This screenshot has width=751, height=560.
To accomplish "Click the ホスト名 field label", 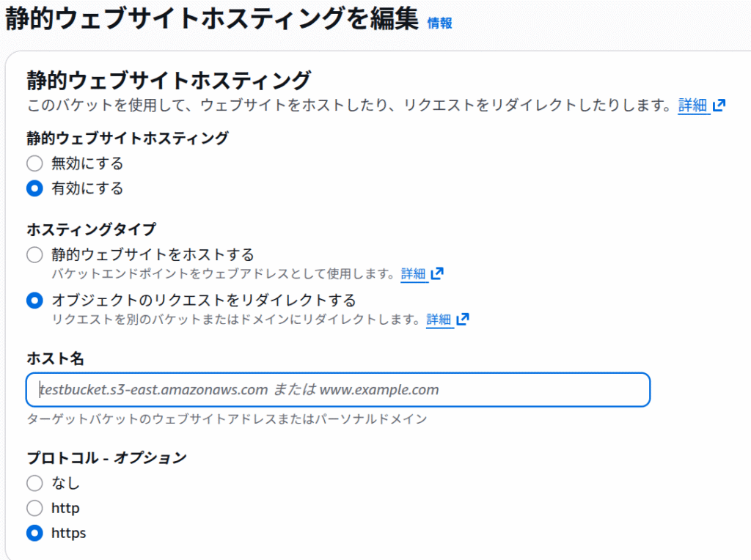I will point(56,358).
